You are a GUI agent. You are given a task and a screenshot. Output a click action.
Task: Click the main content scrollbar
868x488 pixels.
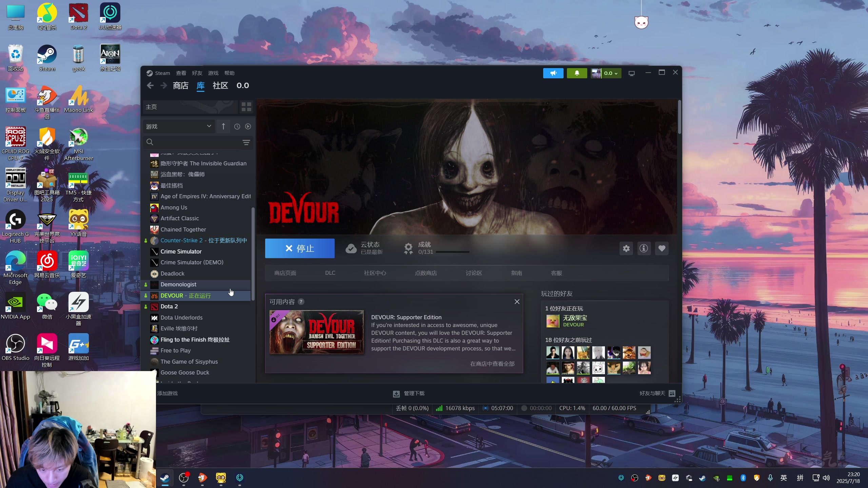(679, 117)
